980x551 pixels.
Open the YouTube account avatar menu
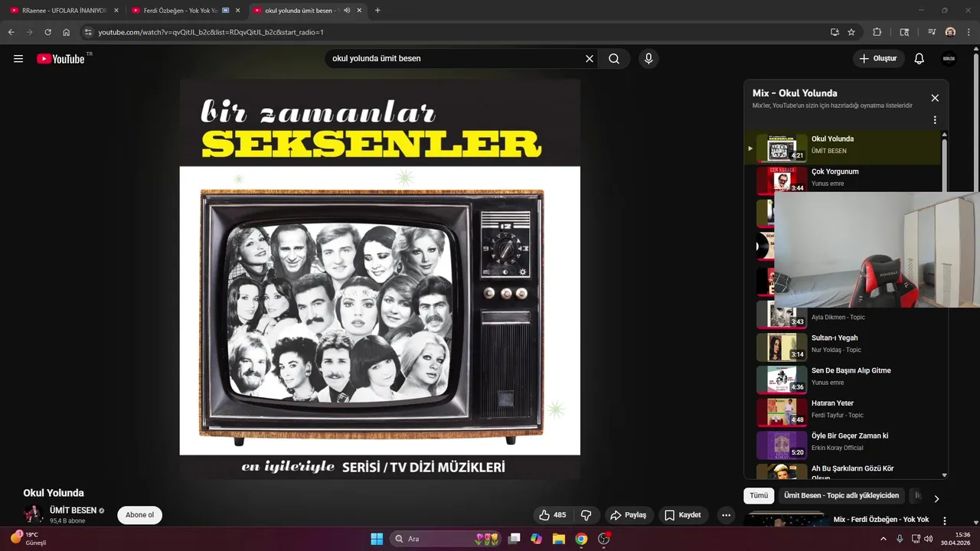(949, 59)
